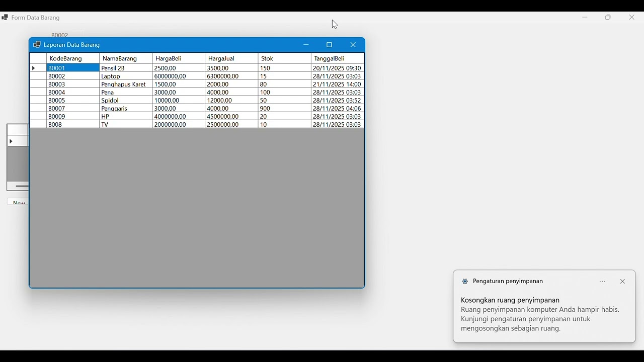Click the "Pena" cell
644x362 pixels.
(126, 92)
